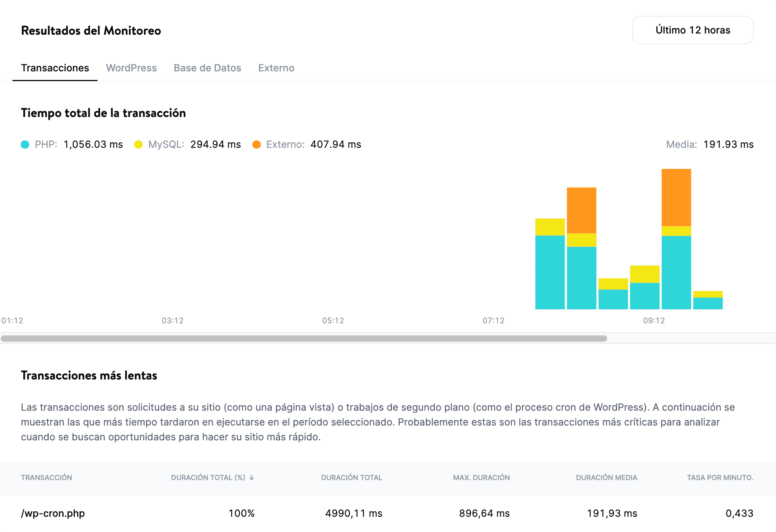Click the tallest bar's orange Externo segment
The width and height of the screenshot is (776, 532).
click(676, 197)
